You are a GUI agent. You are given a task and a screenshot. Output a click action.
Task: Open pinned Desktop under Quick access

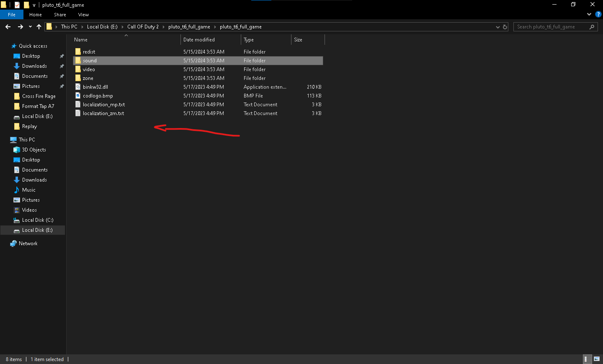[31, 56]
